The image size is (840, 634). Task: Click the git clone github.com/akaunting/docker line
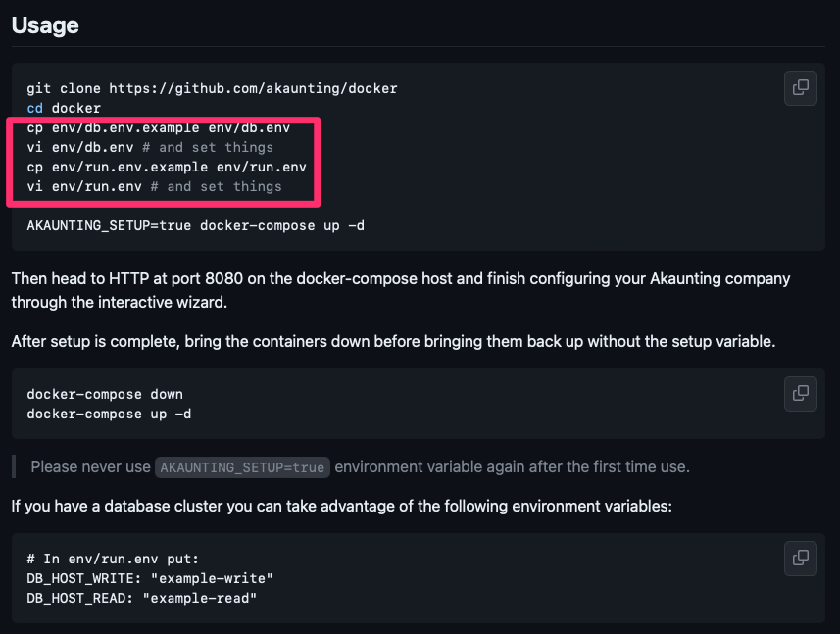[x=212, y=88]
